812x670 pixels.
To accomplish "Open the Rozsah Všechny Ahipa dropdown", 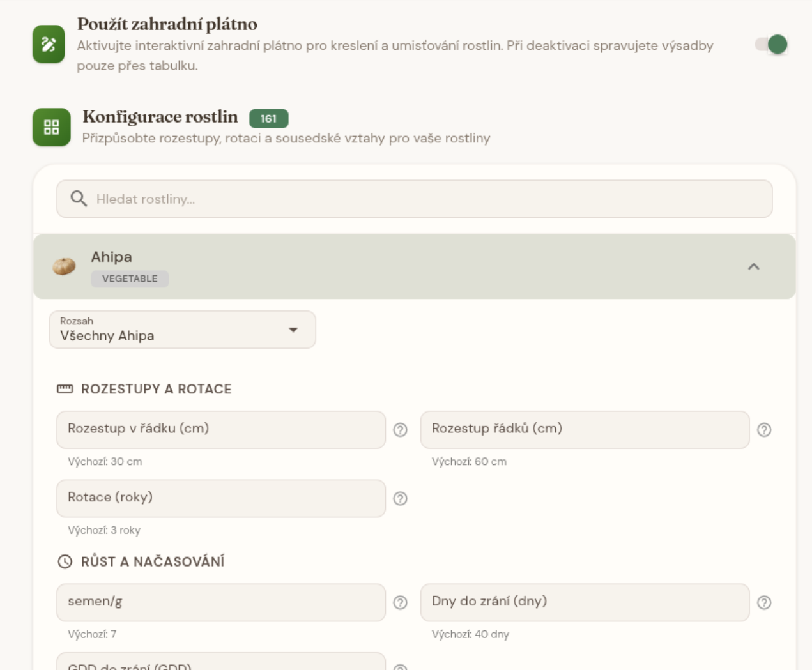I will point(183,330).
